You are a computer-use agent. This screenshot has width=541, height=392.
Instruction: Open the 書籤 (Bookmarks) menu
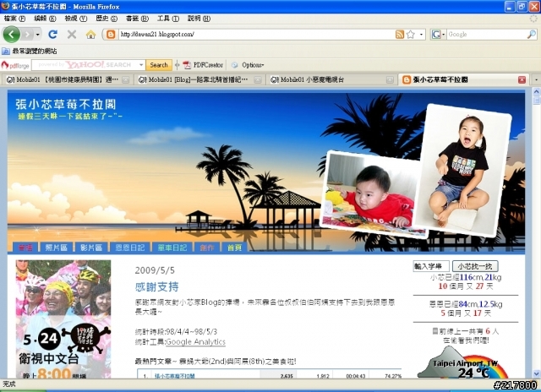[137, 19]
